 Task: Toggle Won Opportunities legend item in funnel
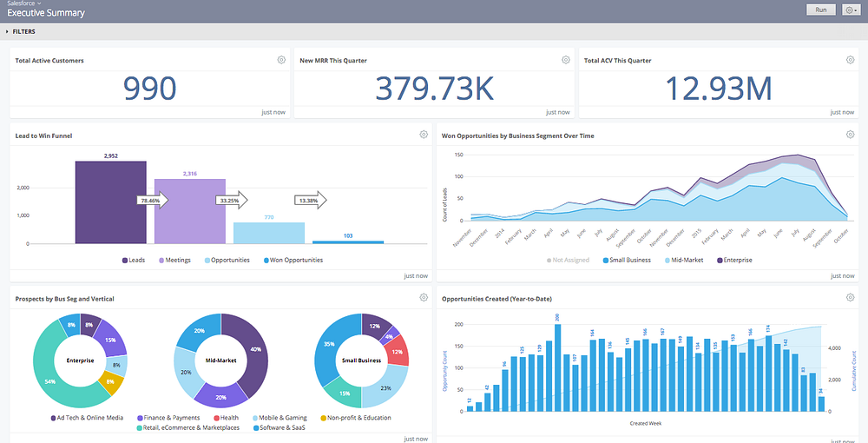293,260
